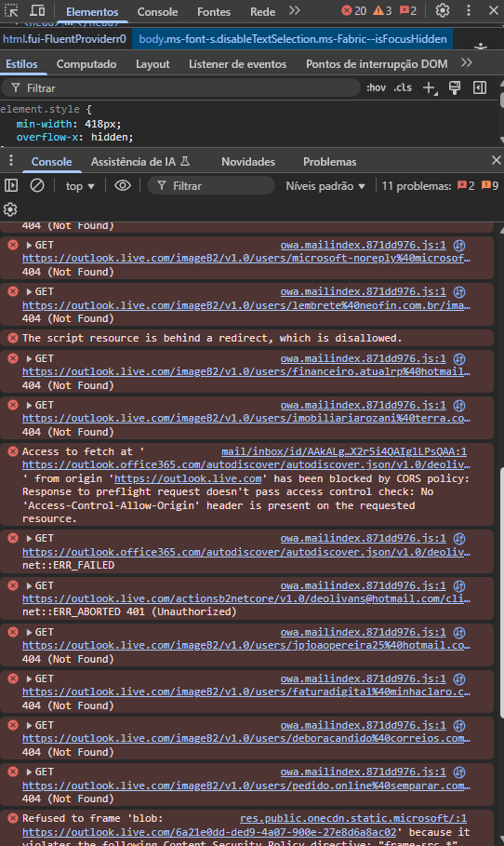
Task: Expand GET for actionsb2netcore request
Action: [x=29, y=585]
